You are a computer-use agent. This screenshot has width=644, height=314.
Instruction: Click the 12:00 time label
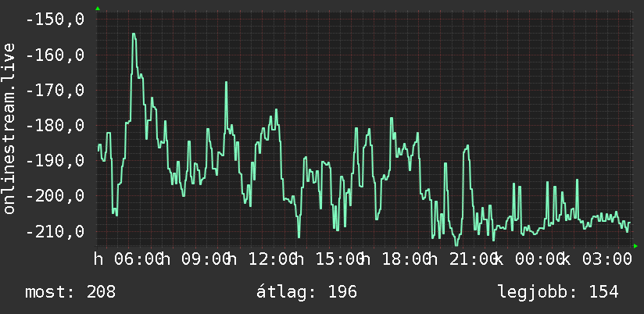[272, 259]
